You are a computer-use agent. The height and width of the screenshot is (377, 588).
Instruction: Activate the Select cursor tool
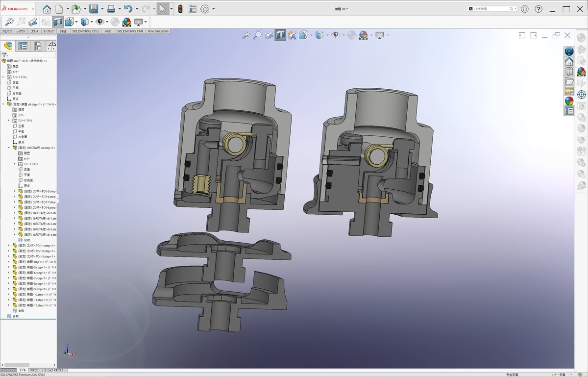(163, 9)
